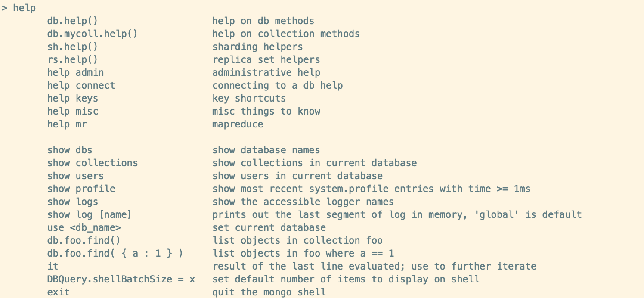The width and height of the screenshot is (644, 298).
Task: Click the 'show logs' command text
Action: [72, 202]
